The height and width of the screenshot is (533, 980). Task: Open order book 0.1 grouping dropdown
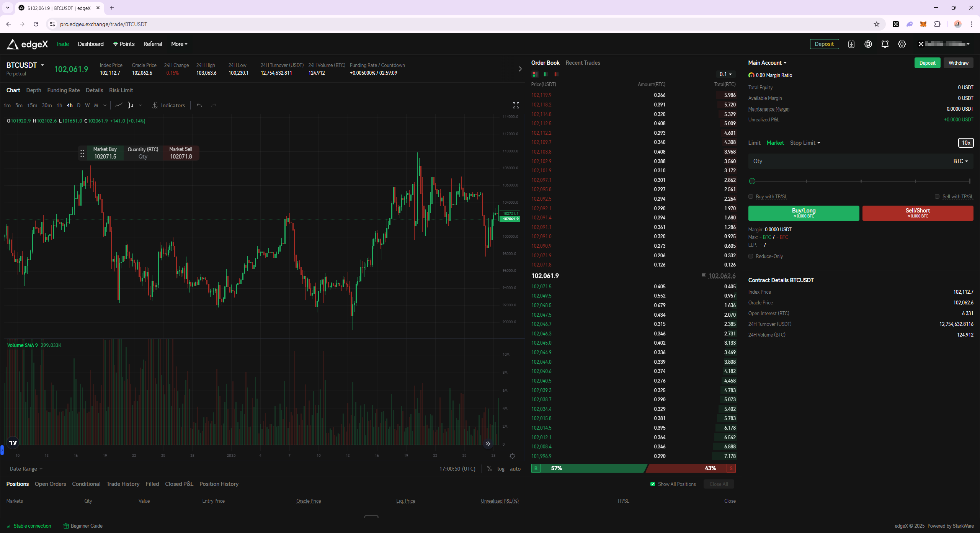pos(725,74)
